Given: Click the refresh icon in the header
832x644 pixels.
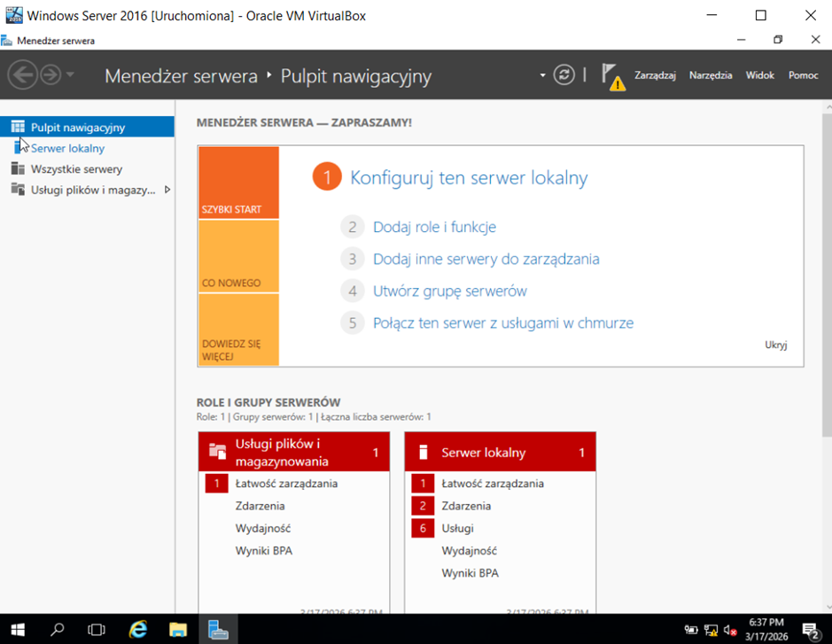Looking at the screenshot, I should pyautogui.click(x=564, y=75).
